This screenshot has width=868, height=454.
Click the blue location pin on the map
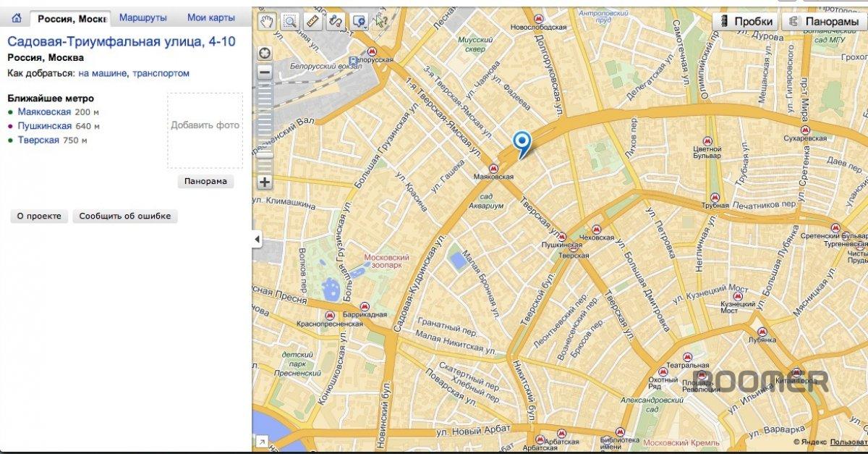point(521,143)
